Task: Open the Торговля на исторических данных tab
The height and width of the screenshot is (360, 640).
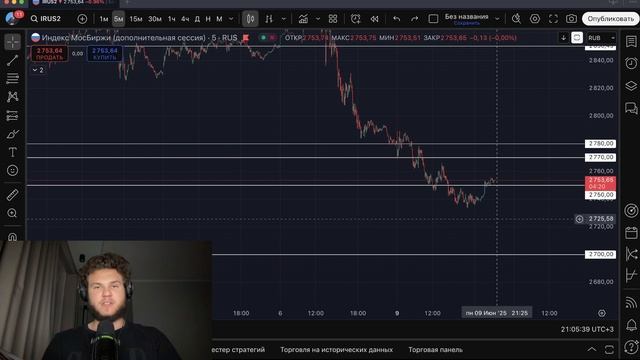Action: click(x=336, y=350)
